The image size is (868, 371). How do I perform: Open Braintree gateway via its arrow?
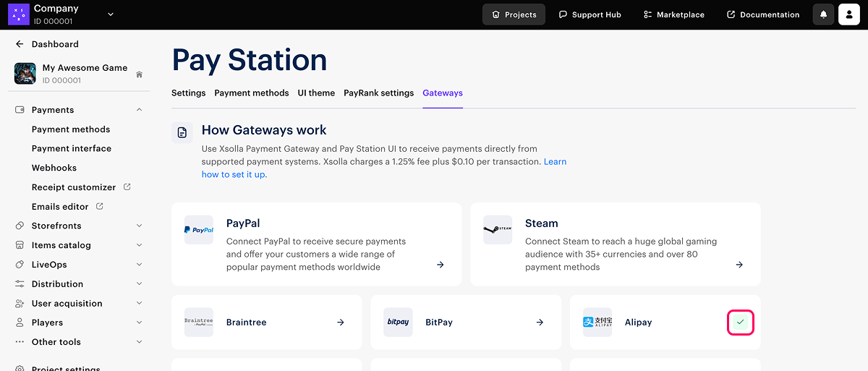pos(341,323)
